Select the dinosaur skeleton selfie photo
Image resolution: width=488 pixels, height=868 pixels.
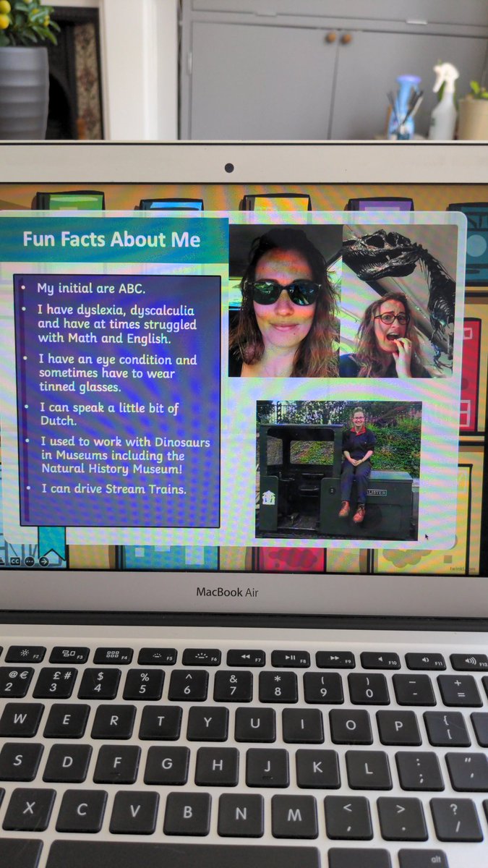click(x=399, y=302)
